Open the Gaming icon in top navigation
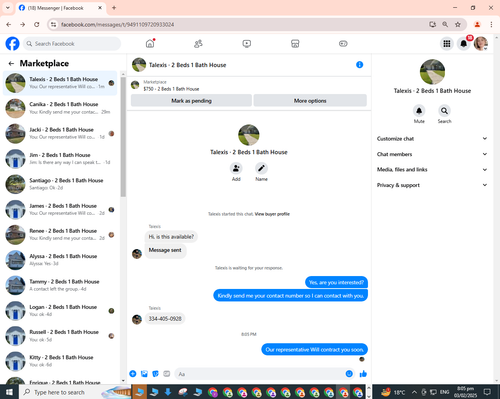Image resolution: width=500 pixels, height=399 pixels. [343, 44]
